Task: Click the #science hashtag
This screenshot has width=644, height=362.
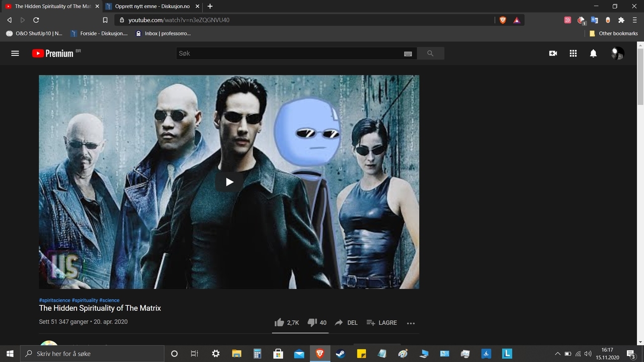Action: click(x=110, y=300)
